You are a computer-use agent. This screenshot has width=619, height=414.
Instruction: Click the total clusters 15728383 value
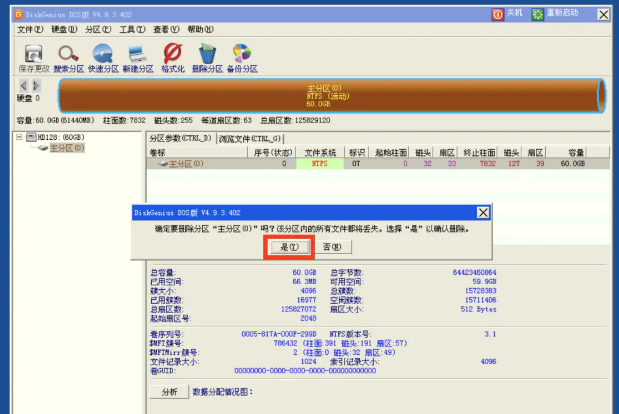[480, 290]
